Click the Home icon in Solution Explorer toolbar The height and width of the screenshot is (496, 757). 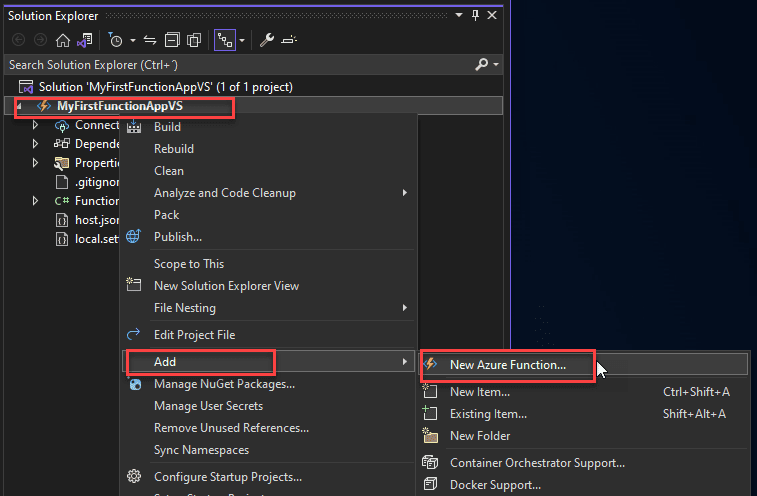(63, 40)
